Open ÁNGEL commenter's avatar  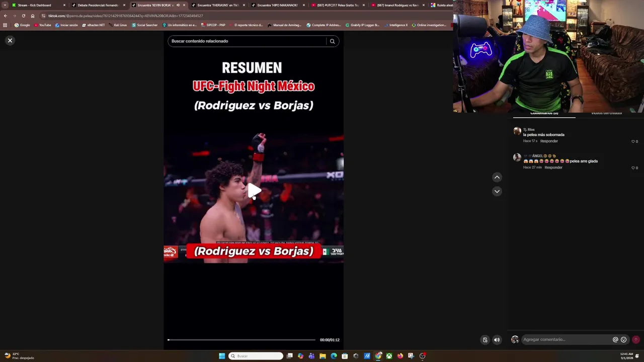click(x=517, y=157)
